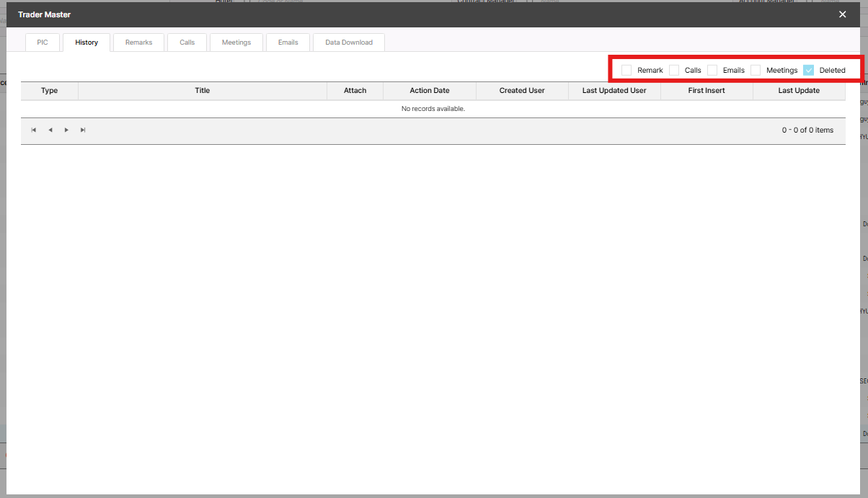This screenshot has width=868, height=498.
Task: Switch to the Meetings tab
Action: (236, 43)
